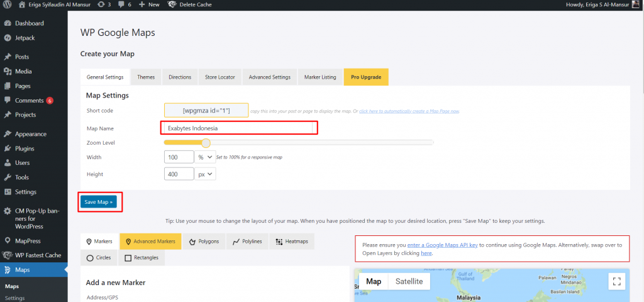644x302 pixels.
Task: Open the Maps Settings submenu item
Action: coord(15,298)
